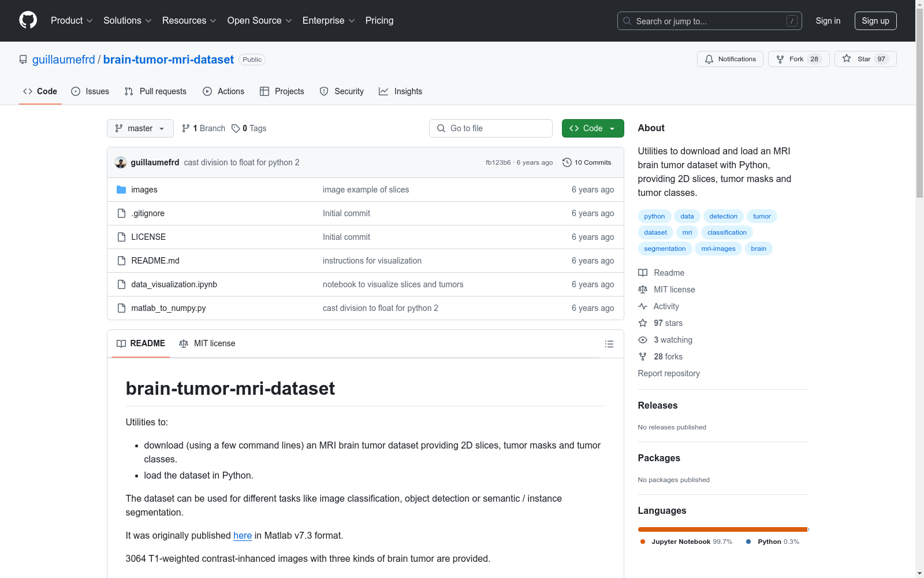
Task: Click the branch icon next to 1 Branch
Action: 186,128
